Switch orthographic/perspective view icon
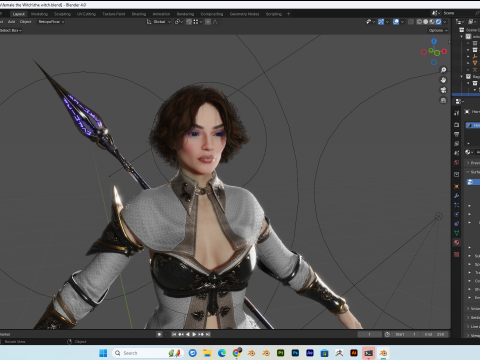Screen dimensions: 480x360 click(x=443, y=100)
